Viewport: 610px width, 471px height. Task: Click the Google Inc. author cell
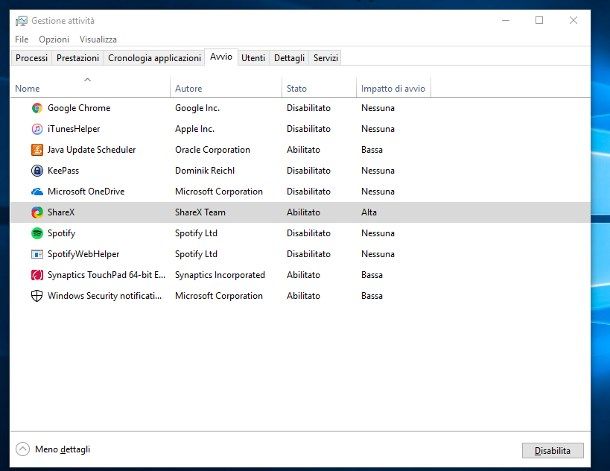197,108
